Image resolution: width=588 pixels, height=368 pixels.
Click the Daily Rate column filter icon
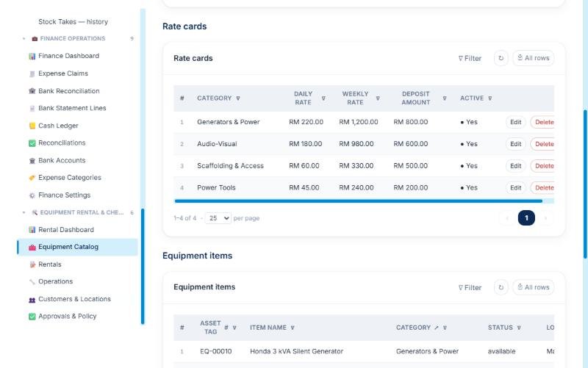323,98
